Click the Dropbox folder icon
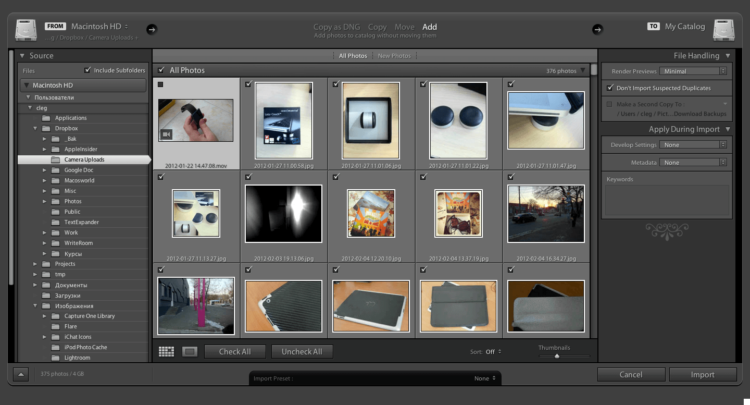The image size is (750, 405). click(46, 129)
